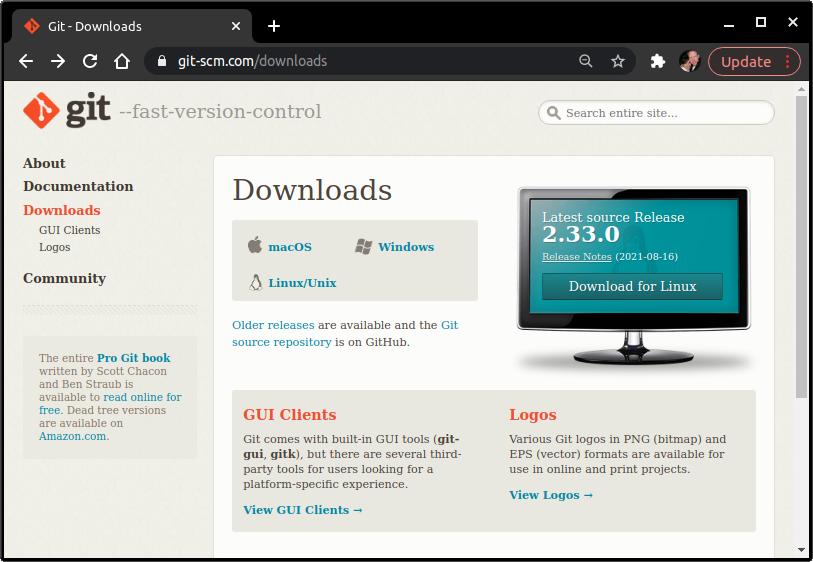Click the git wordmark text logo
This screenshot has width=813, height=562.
[x=88, y=110]
